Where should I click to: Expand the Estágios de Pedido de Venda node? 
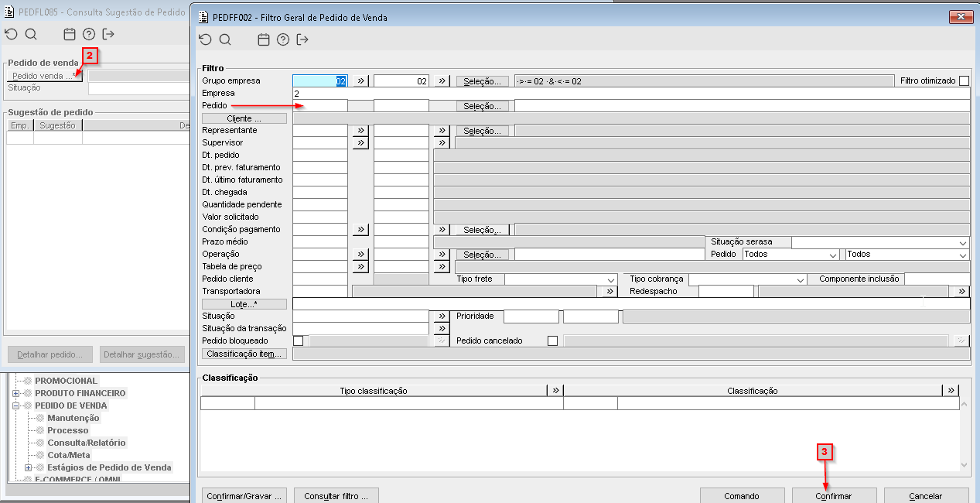29,467
